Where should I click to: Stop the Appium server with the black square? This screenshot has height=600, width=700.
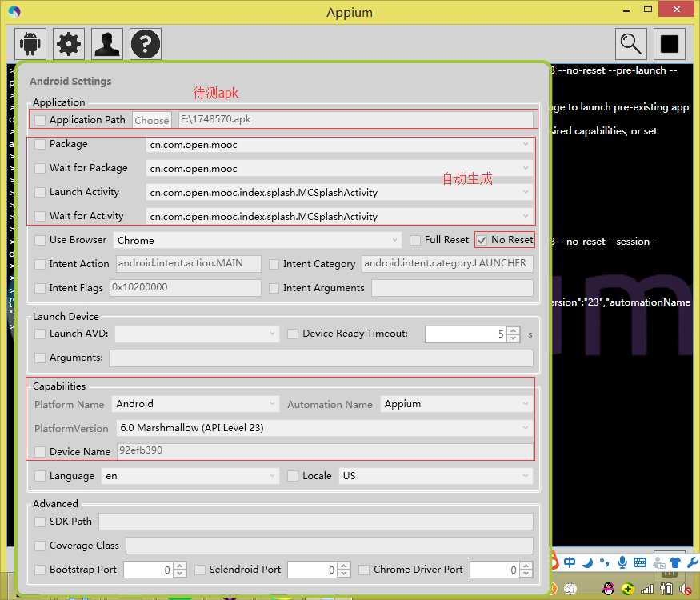669,44
